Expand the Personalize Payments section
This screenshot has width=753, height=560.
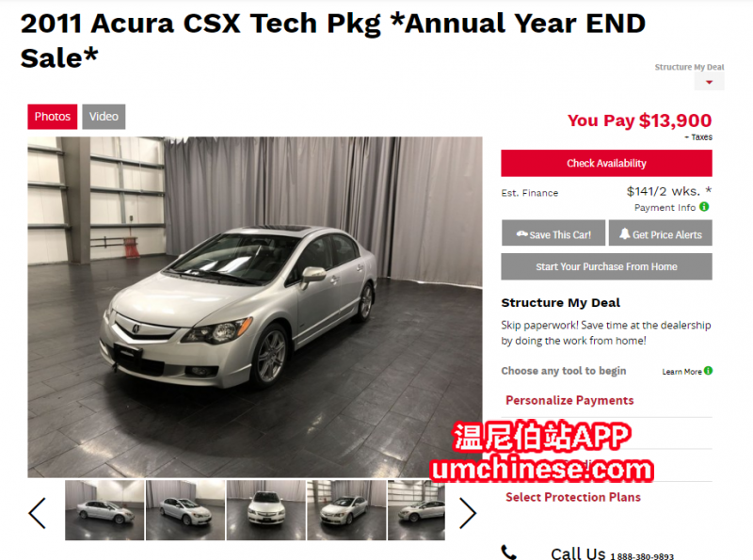coord(569,400)
